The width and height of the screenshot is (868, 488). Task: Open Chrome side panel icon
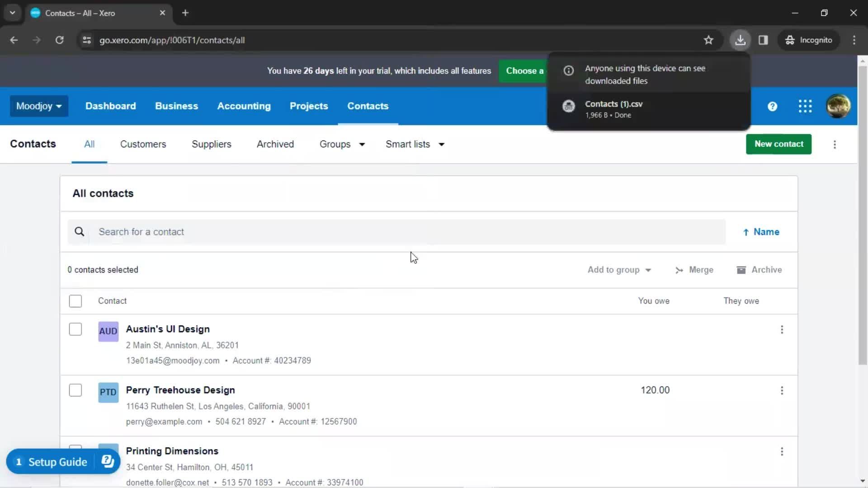click(x=763, y=40)
